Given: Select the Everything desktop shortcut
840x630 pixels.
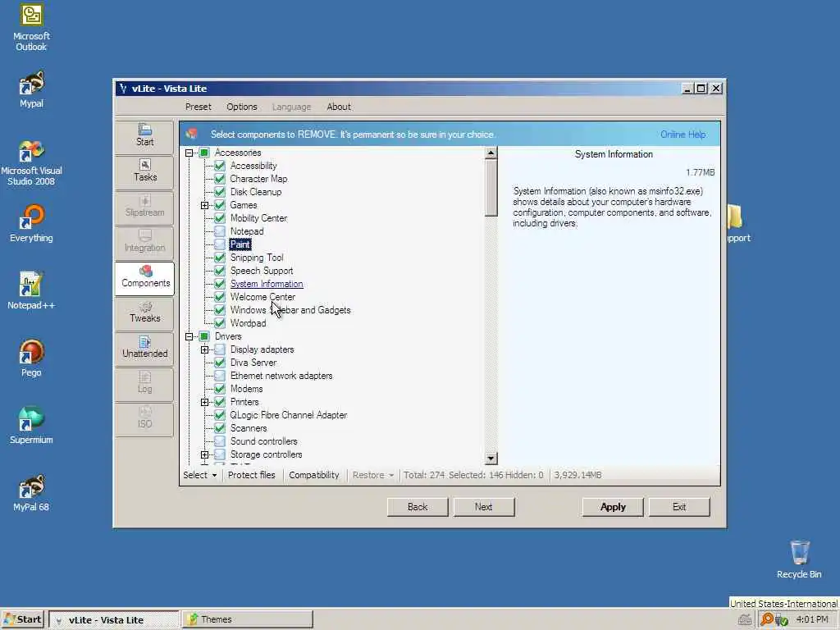Looking at the screenshot, I should click(x=31, y=224).
